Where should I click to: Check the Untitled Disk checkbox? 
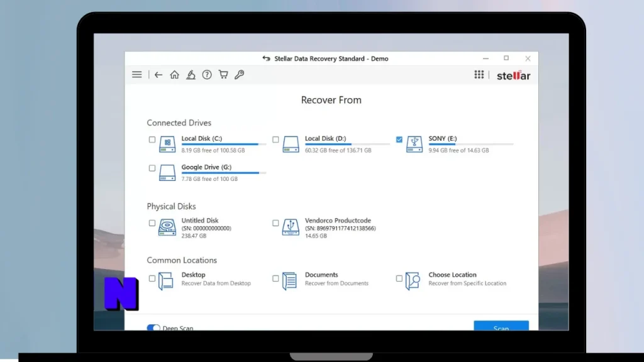(152, 223)
